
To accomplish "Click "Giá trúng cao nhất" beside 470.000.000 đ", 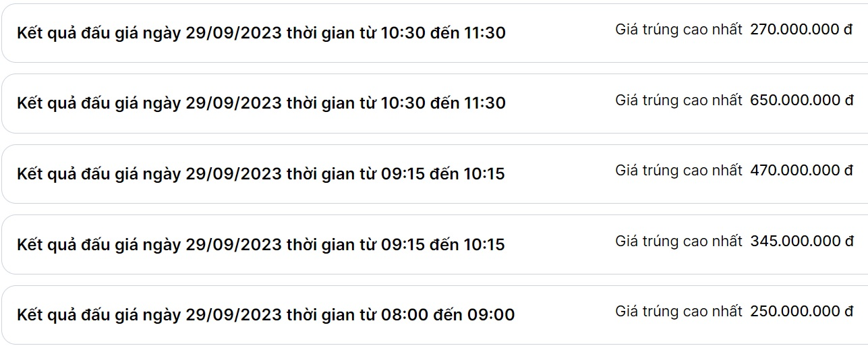I will (x=678, y=171).
